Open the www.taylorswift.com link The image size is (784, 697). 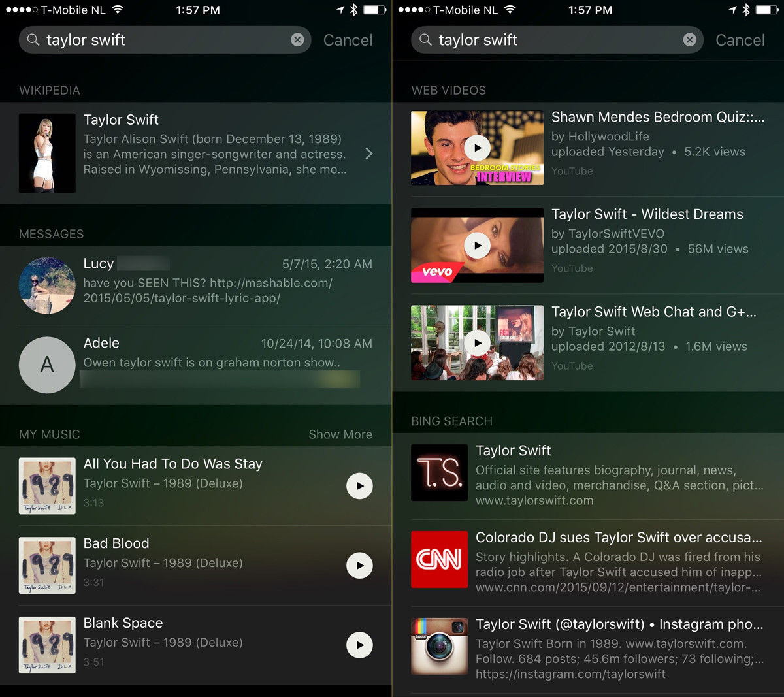pyautogui.click(x=534, y=501)
